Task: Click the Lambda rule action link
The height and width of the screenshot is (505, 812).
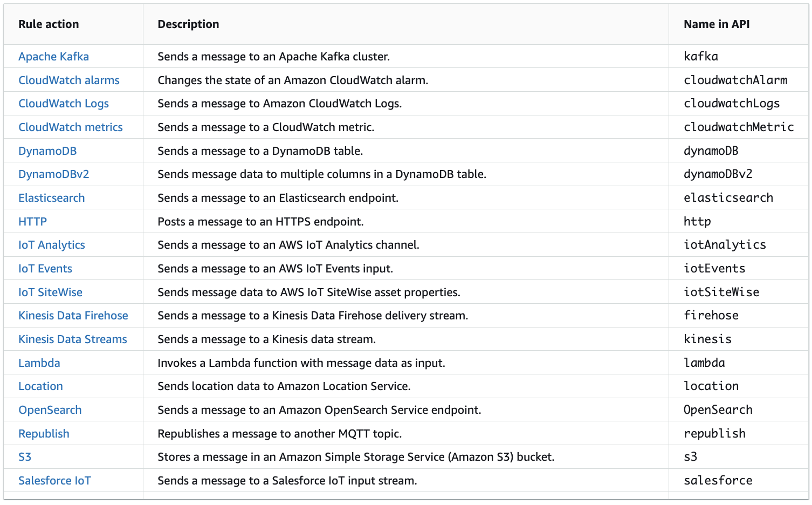Action: click(39, 363)
